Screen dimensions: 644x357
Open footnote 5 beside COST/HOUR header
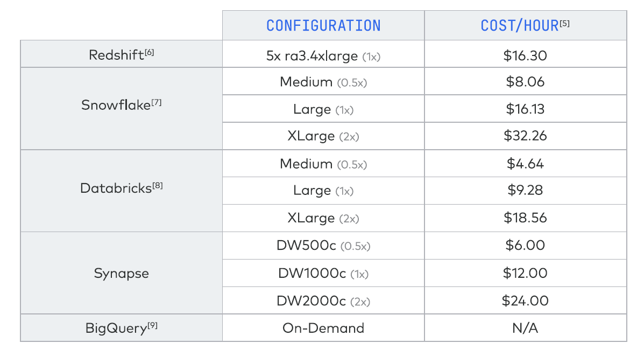point(565,23)
